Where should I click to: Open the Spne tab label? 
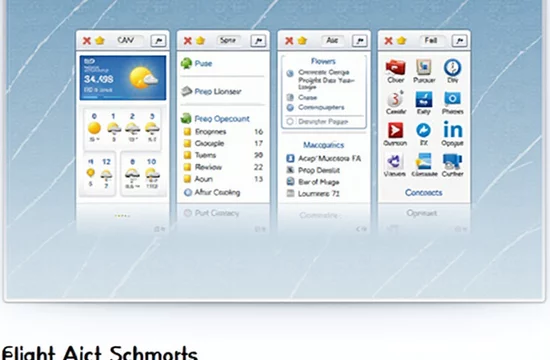pos(228,40)
